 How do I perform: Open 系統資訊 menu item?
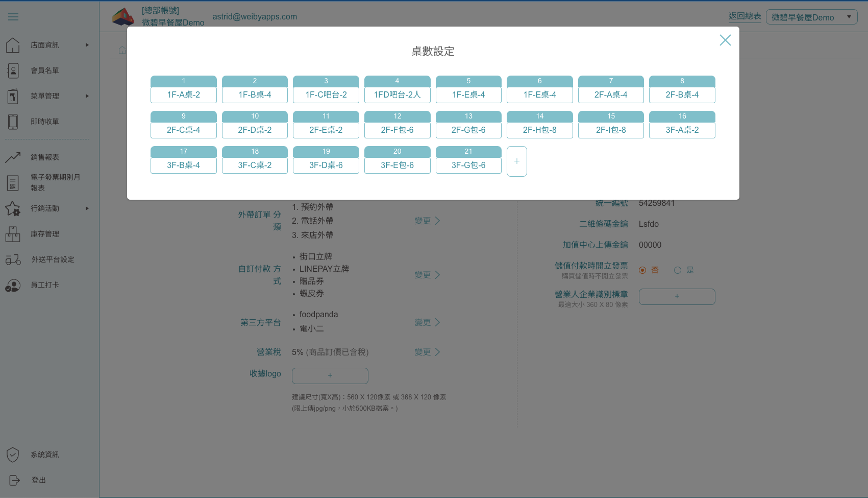pyautogui.click(x=45, y=455)
